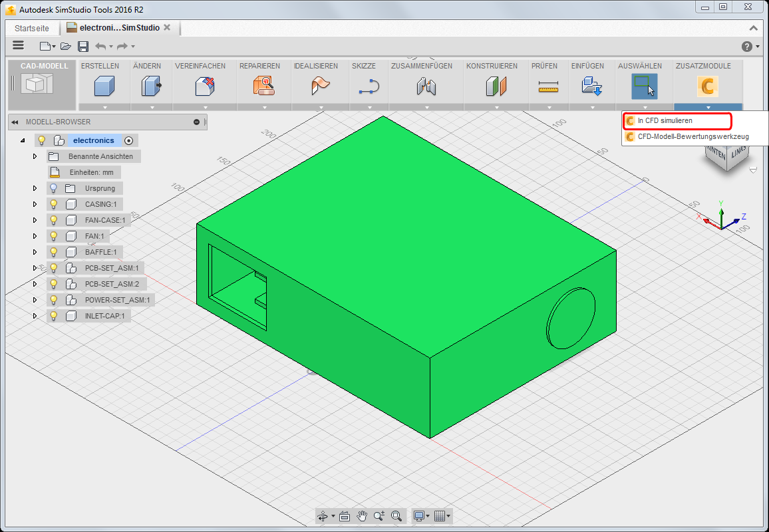Open the KONSTRUIEREN plane icon
Viewport: 769px width, 532px height.
[x=496, y=86]
